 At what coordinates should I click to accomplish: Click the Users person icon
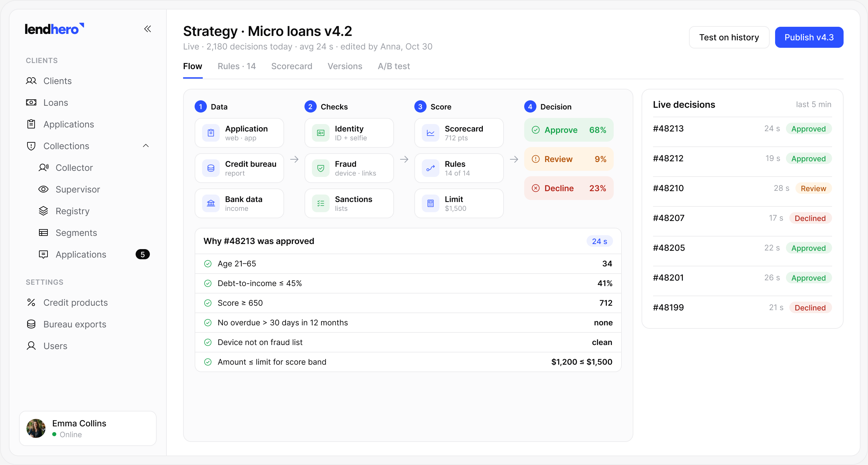coord(31,346)
